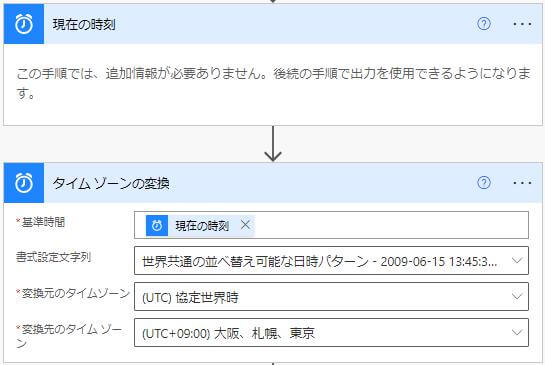Screen dimensions: 545x365
Task: Click the clock icon of 現在の時刻 action
Action: [24, 24]
